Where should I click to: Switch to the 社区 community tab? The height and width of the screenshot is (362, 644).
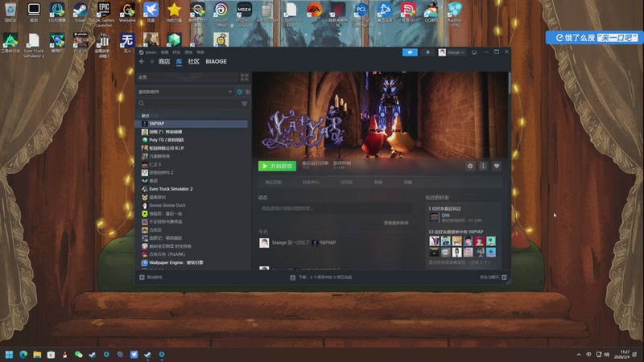click(193, 62)
